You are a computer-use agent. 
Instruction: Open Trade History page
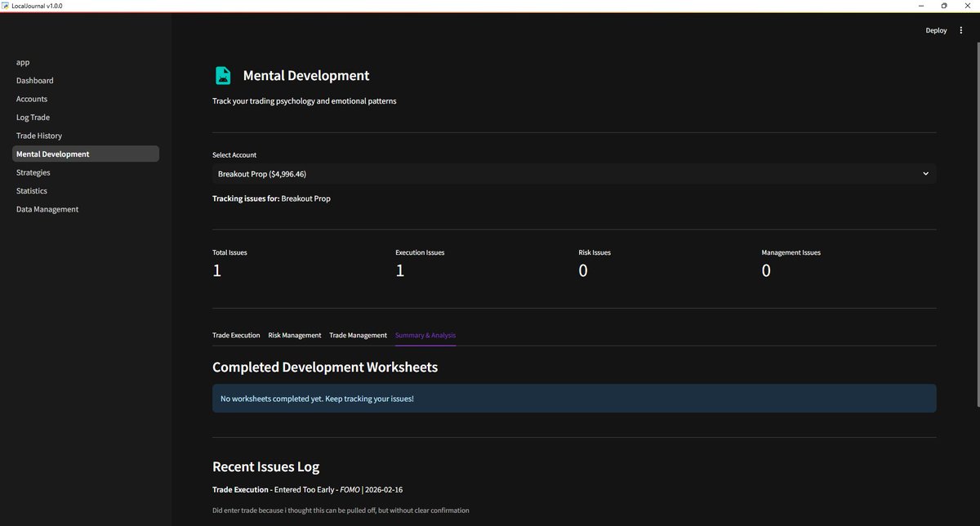coord(38,136)
